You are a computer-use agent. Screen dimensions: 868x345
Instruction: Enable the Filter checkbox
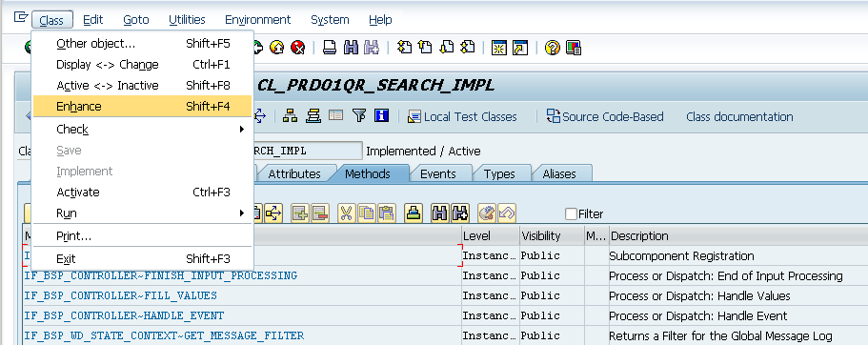coord(572,213)
